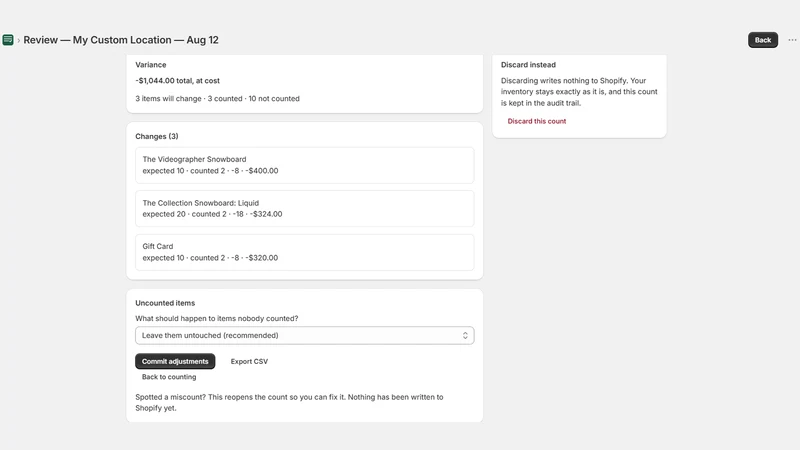Click the Changes (3) heading
800x450 pixels.
pos(157,136)
